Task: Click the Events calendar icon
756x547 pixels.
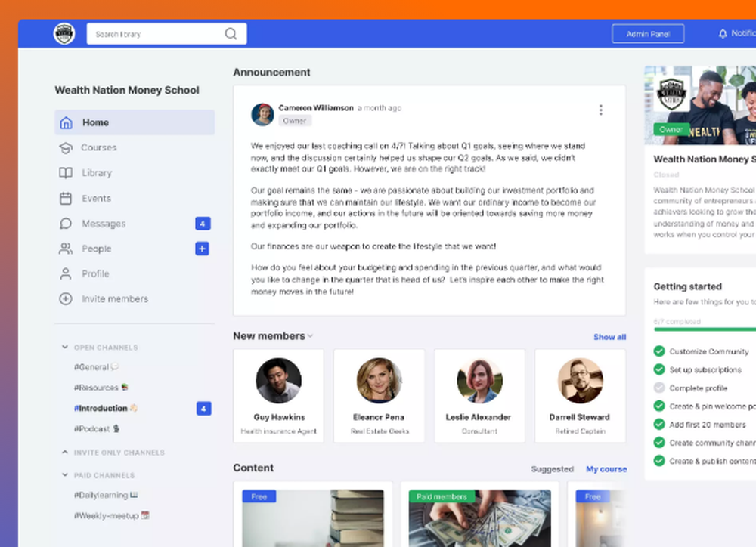Action: point(66,198)
